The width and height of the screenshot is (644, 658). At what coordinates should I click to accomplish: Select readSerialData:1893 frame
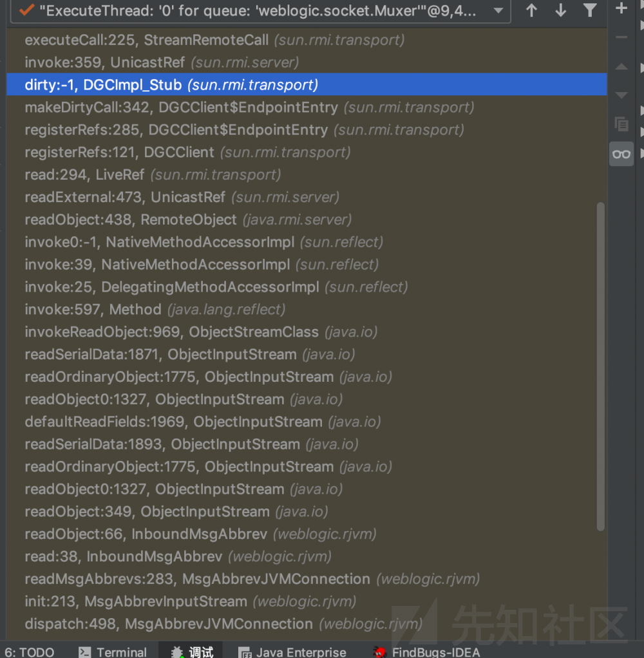(307, 444)
